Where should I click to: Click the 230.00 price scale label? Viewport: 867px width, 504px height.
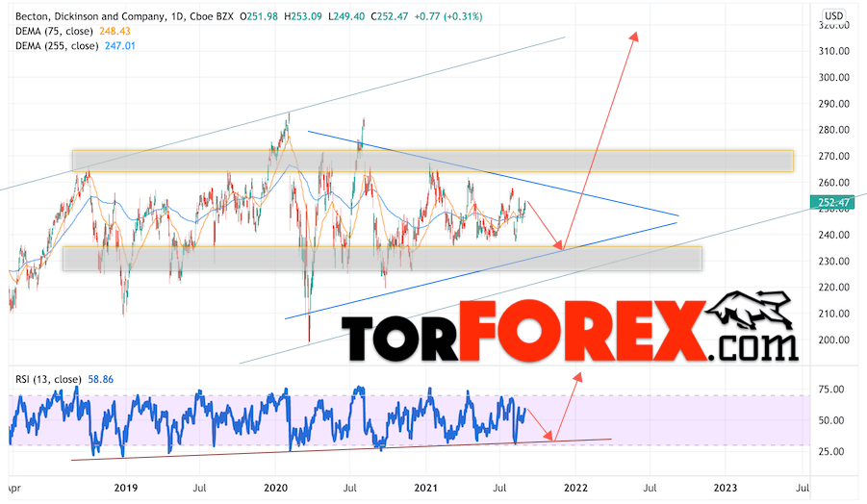click(834, 261)
